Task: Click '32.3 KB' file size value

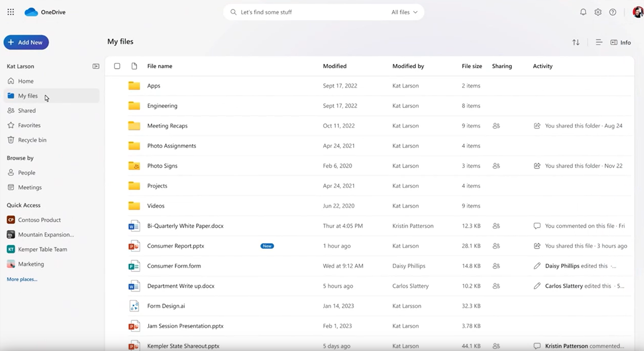Action: tap(471, 306)
